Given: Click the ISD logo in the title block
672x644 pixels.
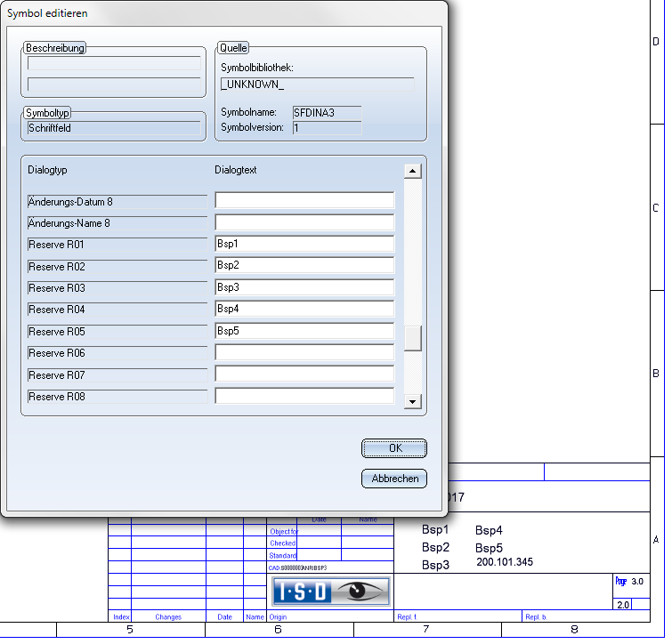Looking at the screenshot, I should tap(330, 592).
